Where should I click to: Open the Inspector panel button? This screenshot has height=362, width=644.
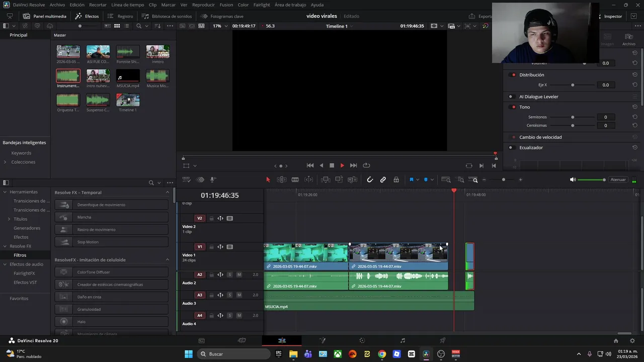tap(609, 16)
